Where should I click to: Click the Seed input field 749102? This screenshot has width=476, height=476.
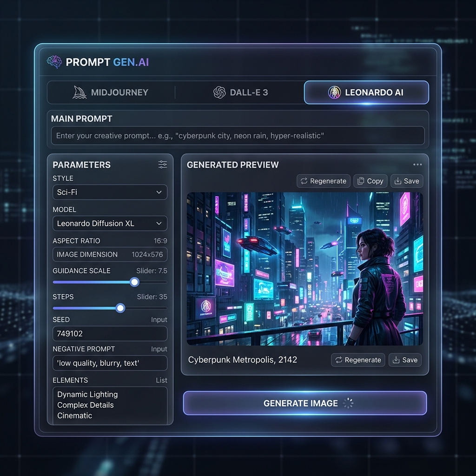pyautogui.click(x=110, y=334)
